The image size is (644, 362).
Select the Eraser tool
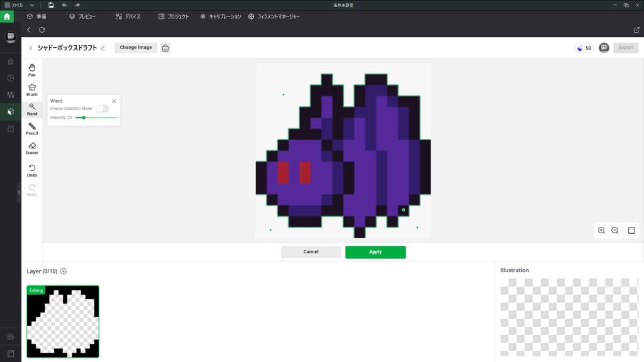click(x=32, y=148)
